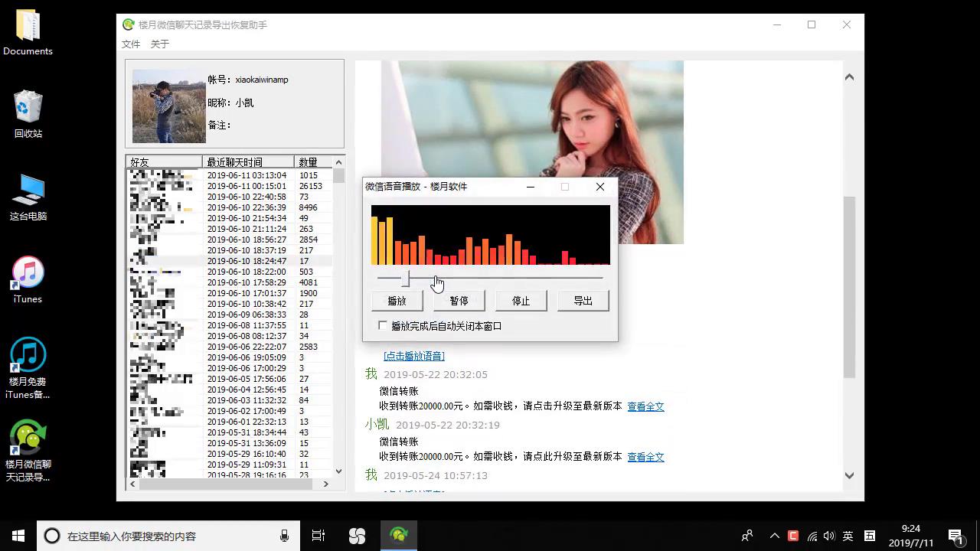This screenshot has height=551, width=980.
Task: Click the app logo in main title bar
Action: click(x=129, y=24)
